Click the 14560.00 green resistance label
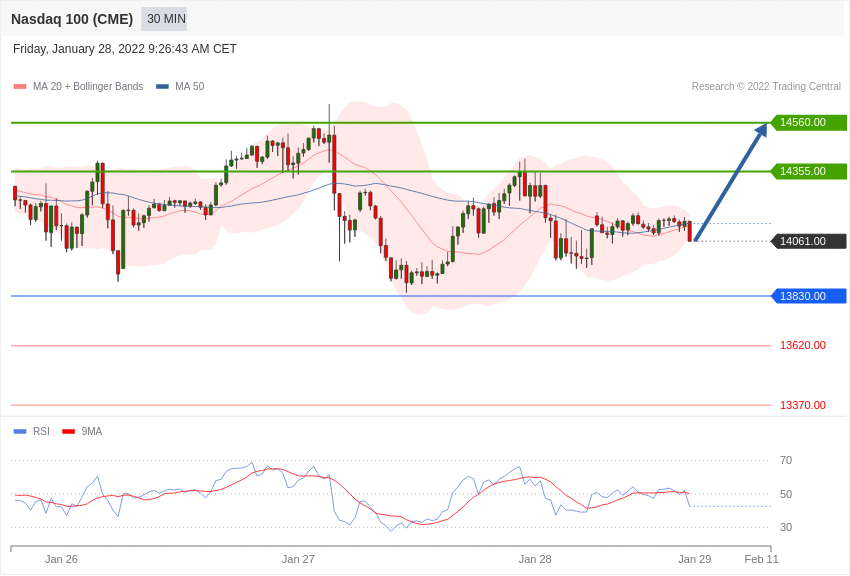 809,122
